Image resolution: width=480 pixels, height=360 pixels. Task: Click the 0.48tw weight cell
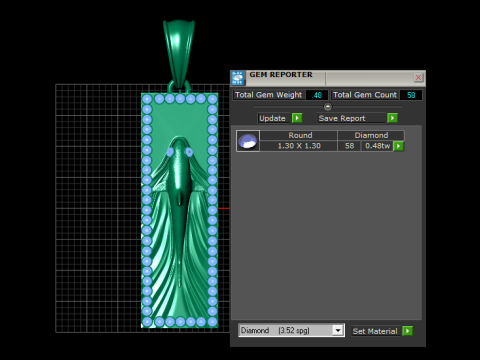377,146
